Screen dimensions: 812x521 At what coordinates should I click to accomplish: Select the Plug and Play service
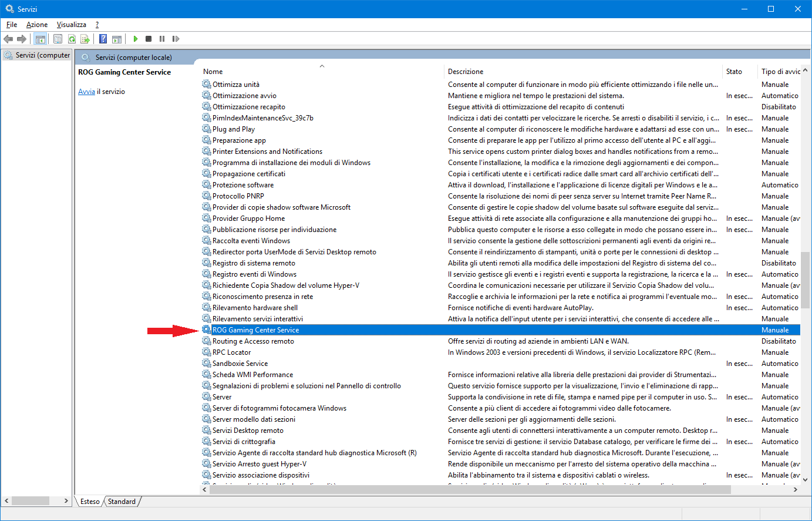[233, 129]
